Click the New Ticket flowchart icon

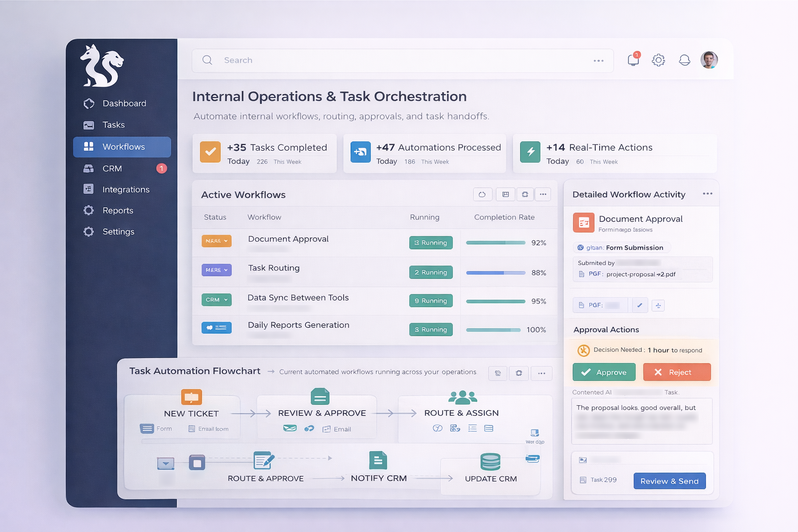click(191, 397)
